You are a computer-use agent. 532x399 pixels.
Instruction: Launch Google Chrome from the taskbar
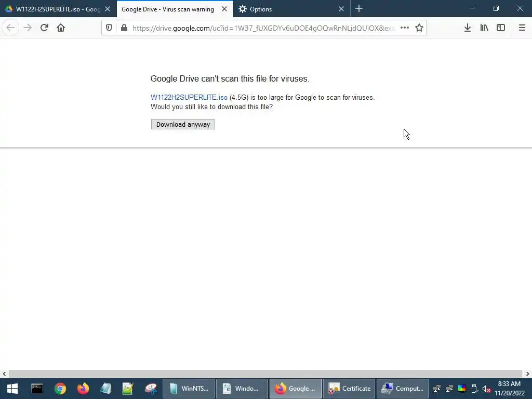click(60, 389)
